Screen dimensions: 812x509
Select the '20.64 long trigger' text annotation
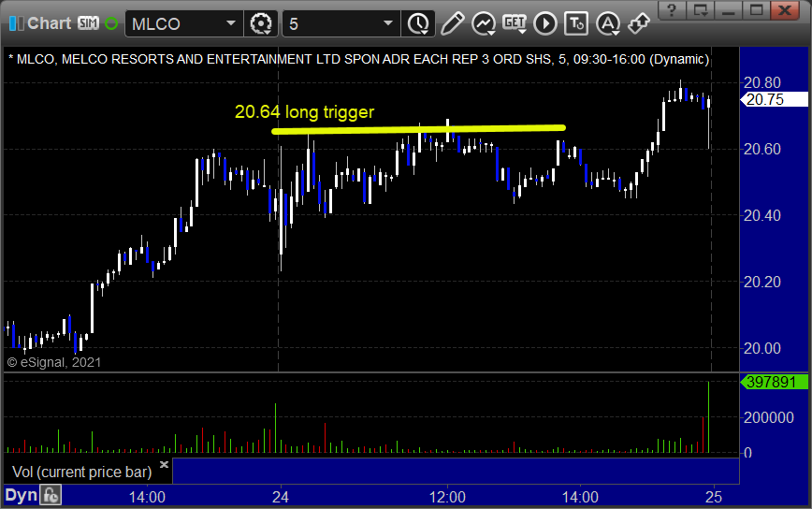tap(305, 112)
